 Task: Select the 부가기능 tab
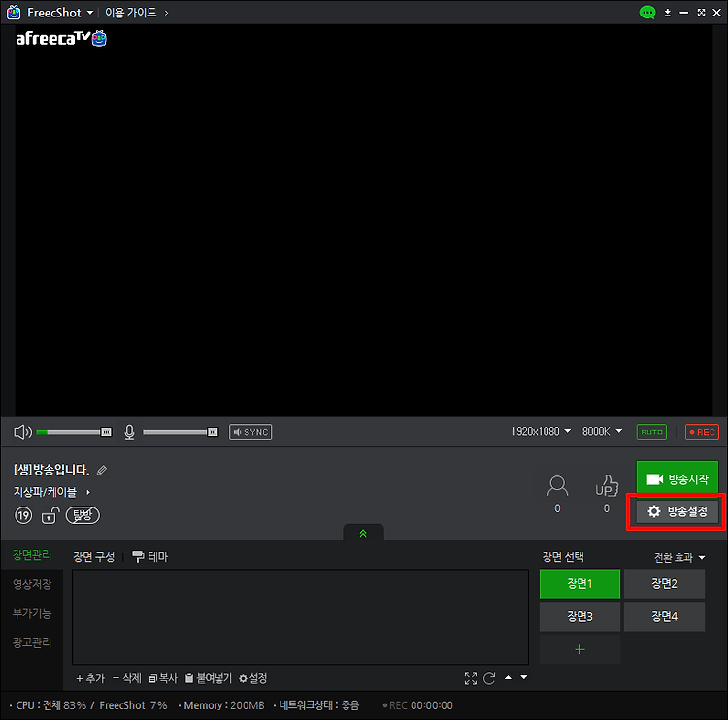click(x=32, y=613)
